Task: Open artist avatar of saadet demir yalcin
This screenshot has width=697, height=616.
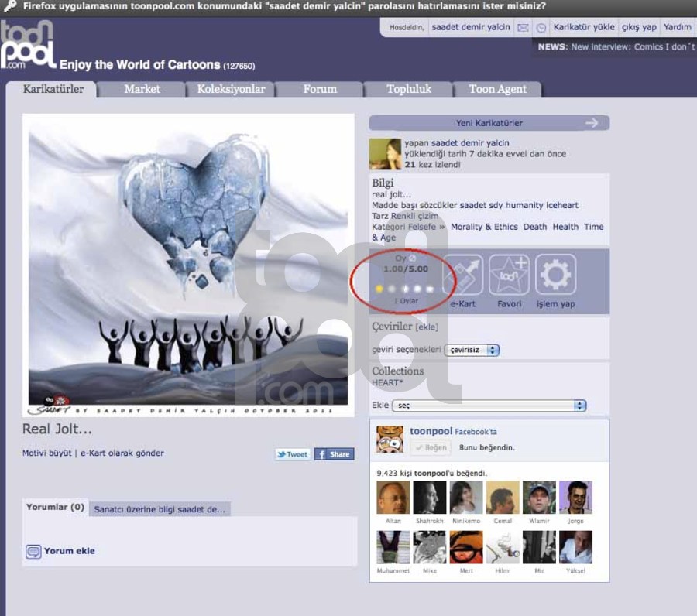Action: (x=385, y=154)
